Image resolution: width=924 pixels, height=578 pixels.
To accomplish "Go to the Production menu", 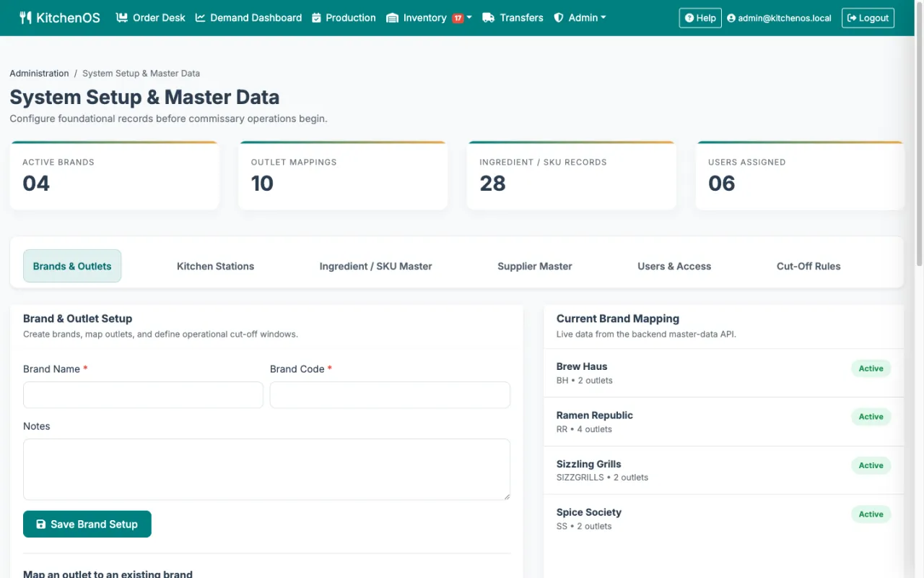I will point(344,17).
